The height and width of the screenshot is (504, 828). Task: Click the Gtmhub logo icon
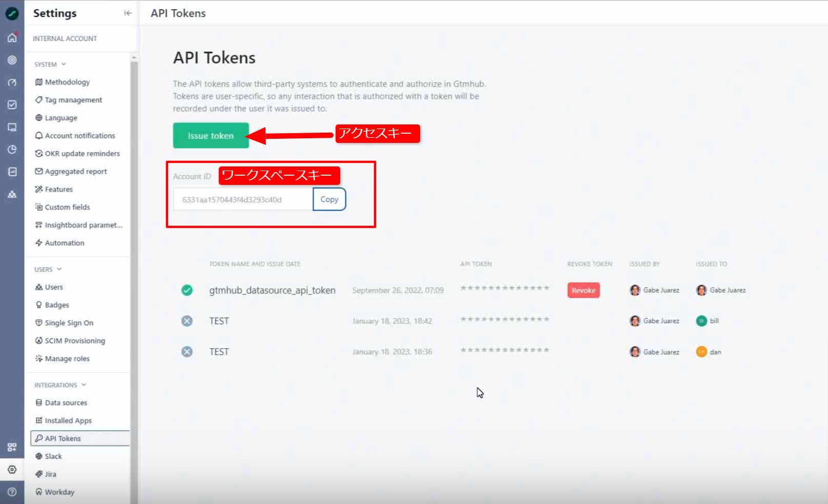(x=12, y=13)
